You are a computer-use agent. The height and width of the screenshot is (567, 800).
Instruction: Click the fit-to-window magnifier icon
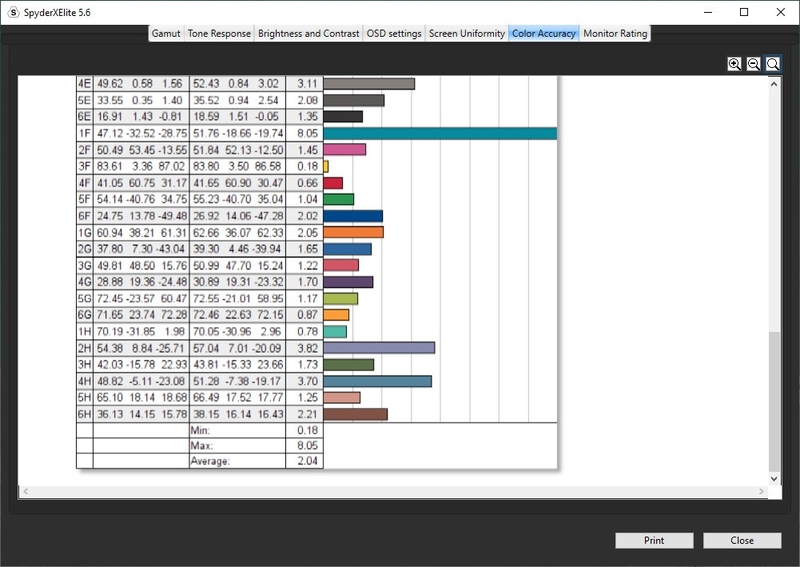click(772, 64)
